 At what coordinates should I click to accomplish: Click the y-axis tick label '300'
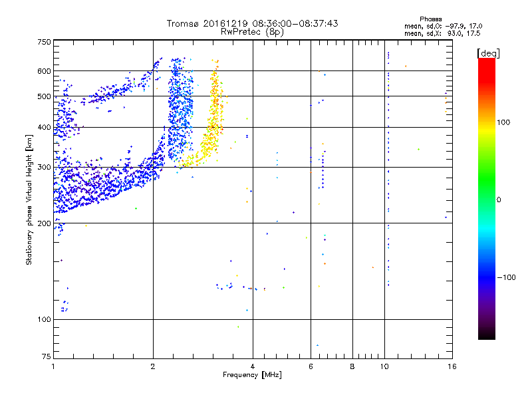coord(44,168)
